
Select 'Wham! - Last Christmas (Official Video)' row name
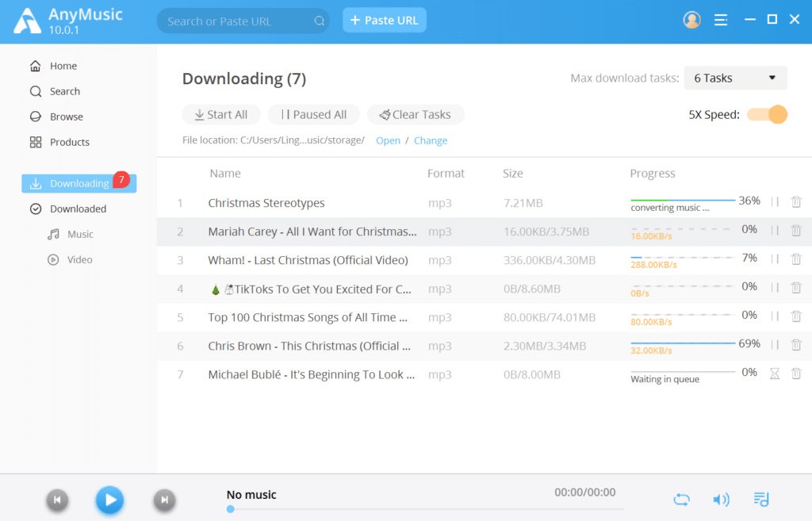[x=308, y=260]
